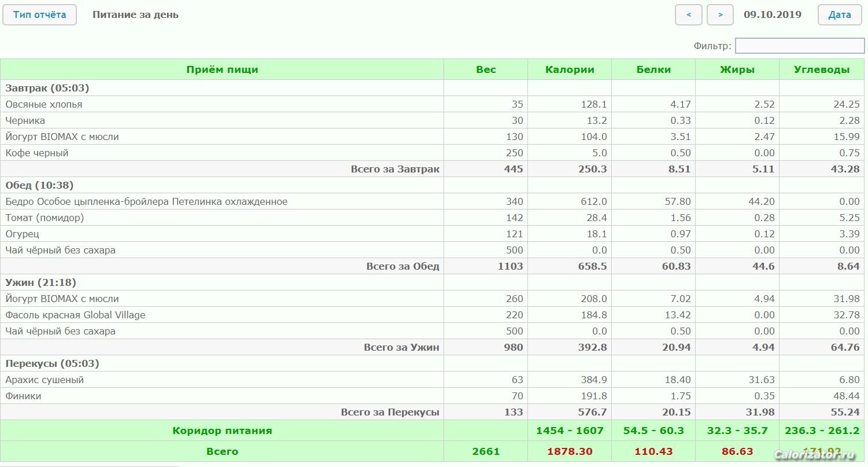Select the Черника row name
868x467 pixels.
(25, 120)
